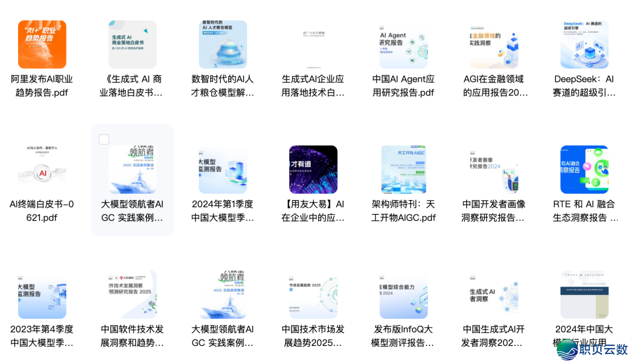Click the 2024年第1季度中国大模型季报 cover

(x=223, y=169)
